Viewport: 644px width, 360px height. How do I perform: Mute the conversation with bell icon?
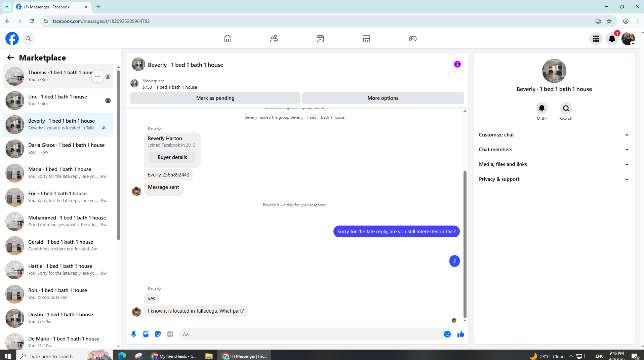(541, 108)
